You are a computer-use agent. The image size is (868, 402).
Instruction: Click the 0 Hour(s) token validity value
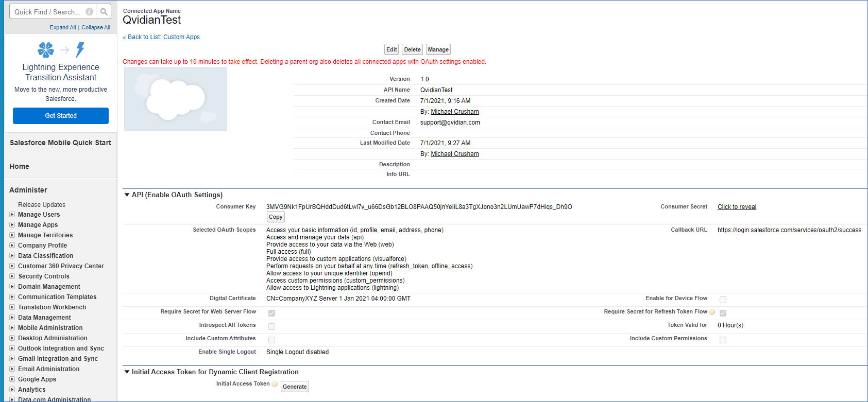730,325
